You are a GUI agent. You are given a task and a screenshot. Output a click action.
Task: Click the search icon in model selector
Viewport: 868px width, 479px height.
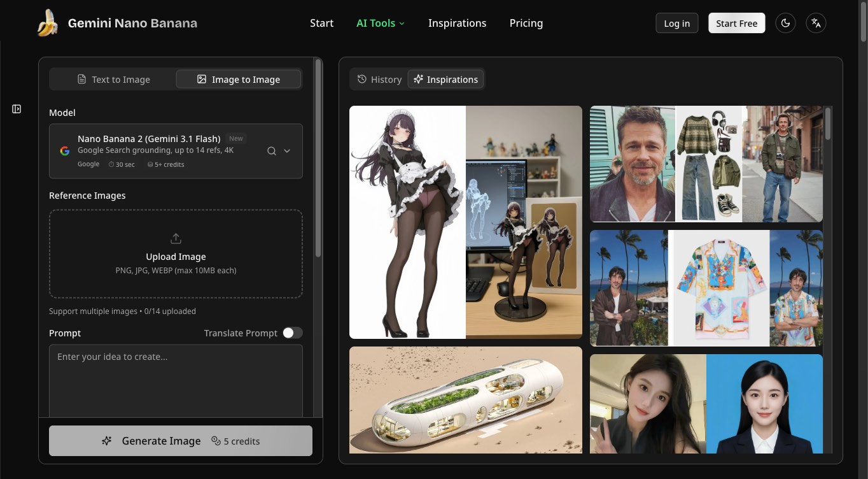(x=272, y=151)
